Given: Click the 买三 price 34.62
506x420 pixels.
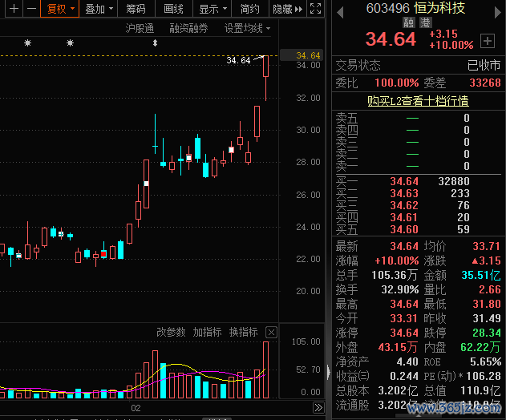Looking at the screenshot, I should click(x=404, y=205).
